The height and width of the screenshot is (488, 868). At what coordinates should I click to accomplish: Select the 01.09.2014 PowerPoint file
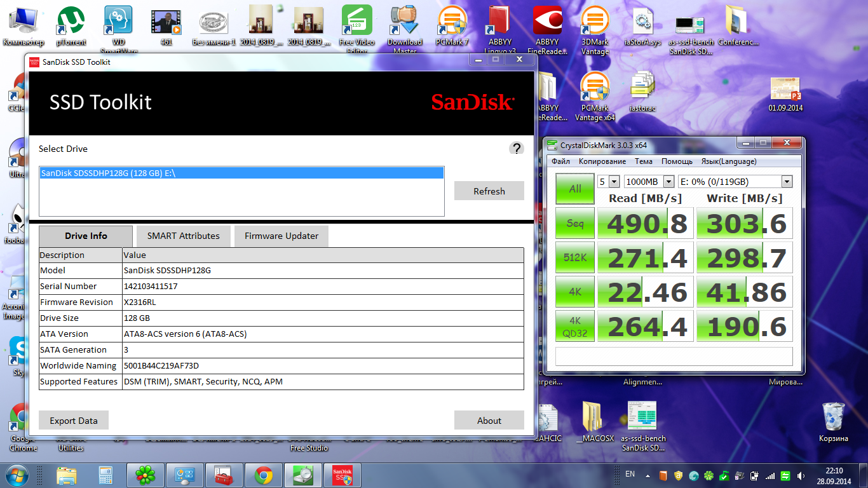pyautogui.click(x=785, y=93)
